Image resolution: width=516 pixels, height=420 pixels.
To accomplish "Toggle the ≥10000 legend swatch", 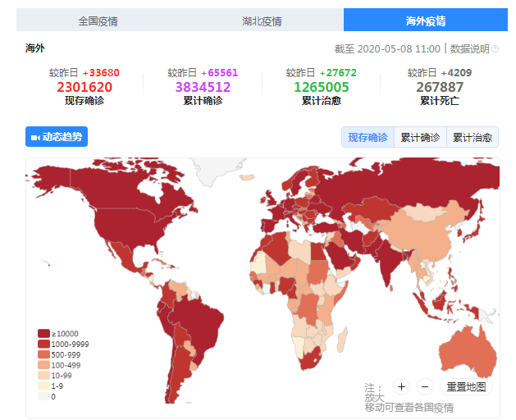I will pos(43,333).
